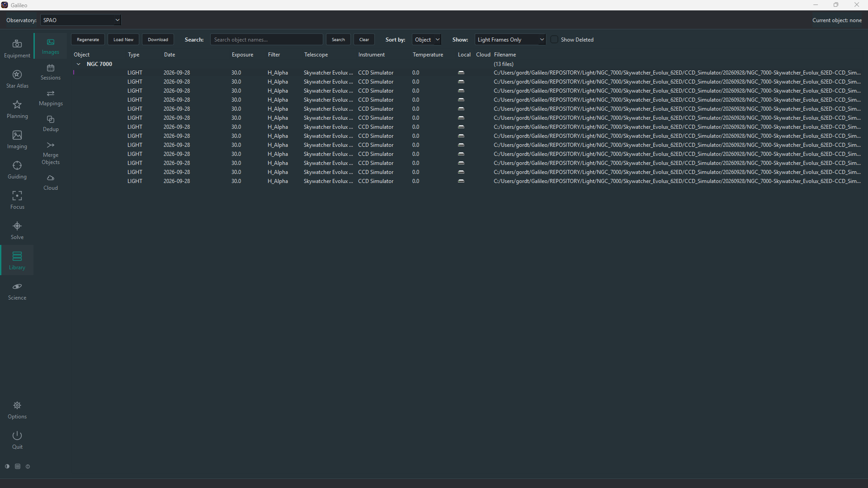Click the Temperature column header
868x488 pixels.
pyautogui.click(x=428, y=55)
